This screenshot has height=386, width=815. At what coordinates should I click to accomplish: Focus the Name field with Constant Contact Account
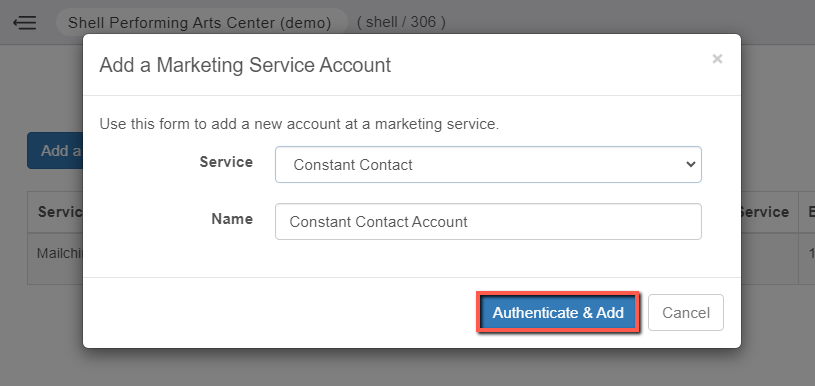(x=488, y=222)
